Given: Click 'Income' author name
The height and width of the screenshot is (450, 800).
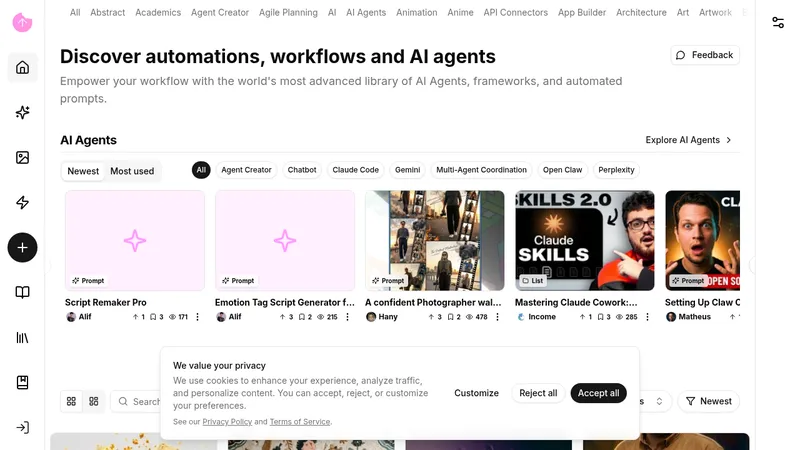Looking at the screenshot, I should tap(542, 317).
